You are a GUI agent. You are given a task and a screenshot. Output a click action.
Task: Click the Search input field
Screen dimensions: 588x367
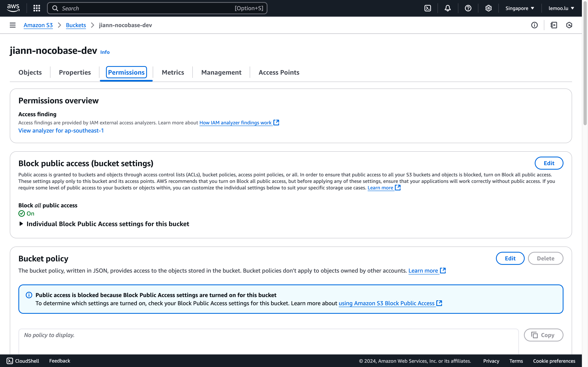click(x=146, y=8)
